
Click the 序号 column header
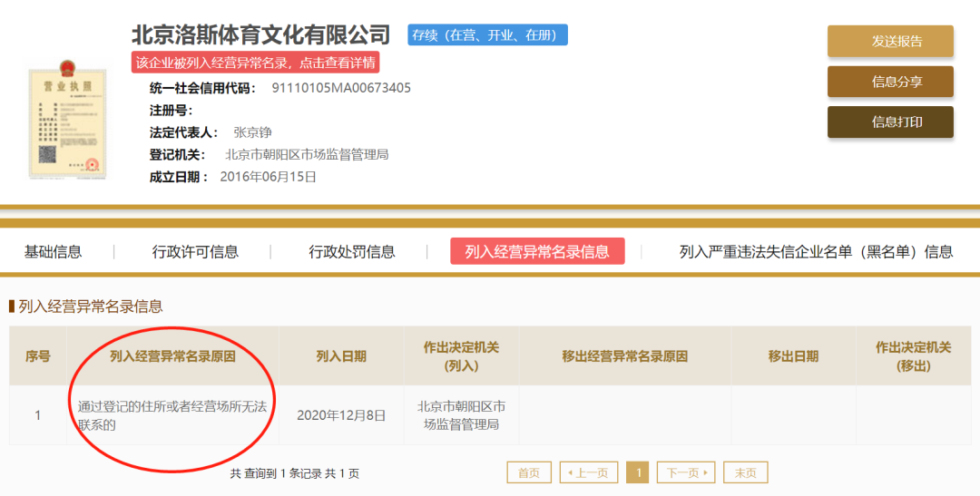pos(37,356)
